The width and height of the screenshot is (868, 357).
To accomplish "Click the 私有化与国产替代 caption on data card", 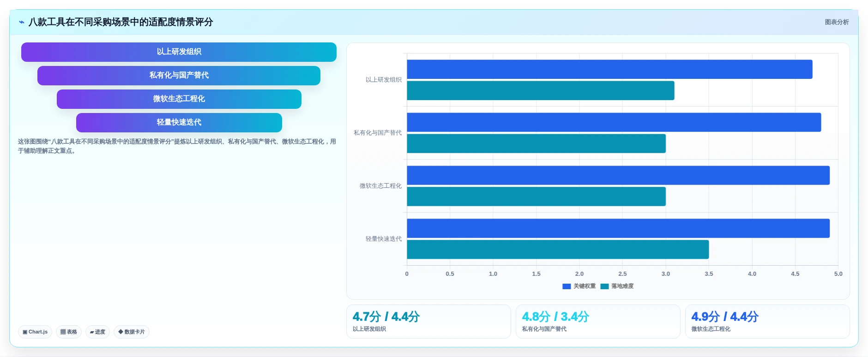I will 544,329.
